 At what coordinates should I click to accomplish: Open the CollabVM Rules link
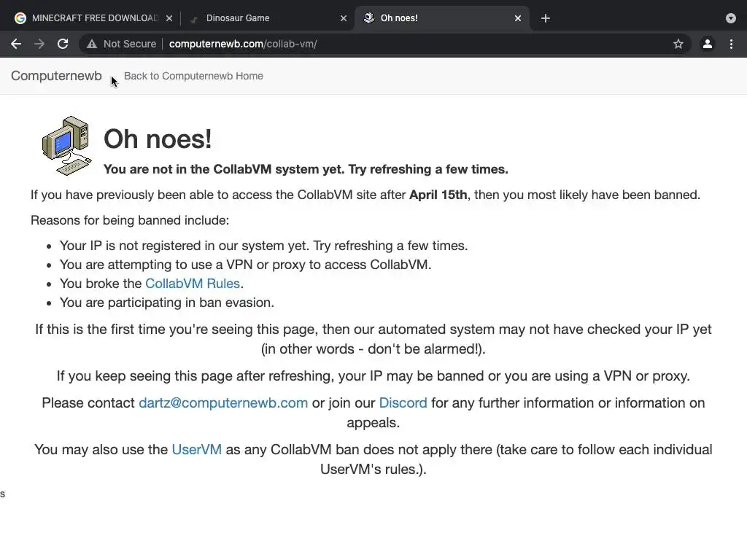pos(193,284)
